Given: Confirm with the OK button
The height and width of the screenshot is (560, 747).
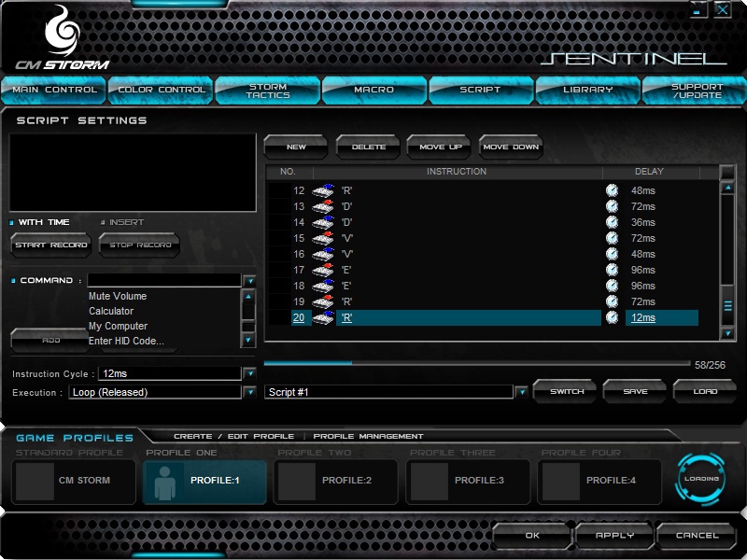Looking at the screenshot, I should point(532,535).
